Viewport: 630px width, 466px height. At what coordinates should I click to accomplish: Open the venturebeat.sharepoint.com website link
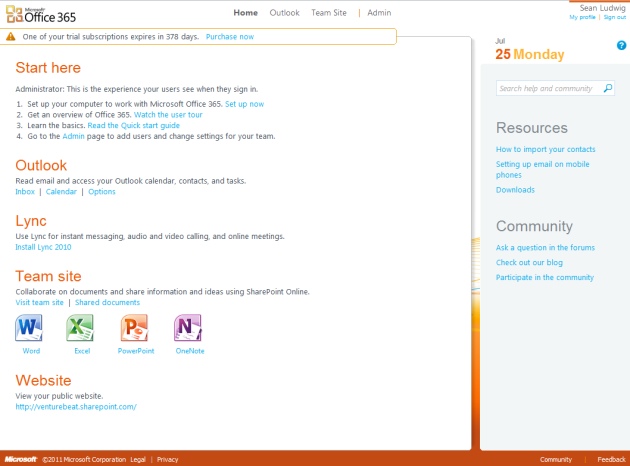pos(76,407)
